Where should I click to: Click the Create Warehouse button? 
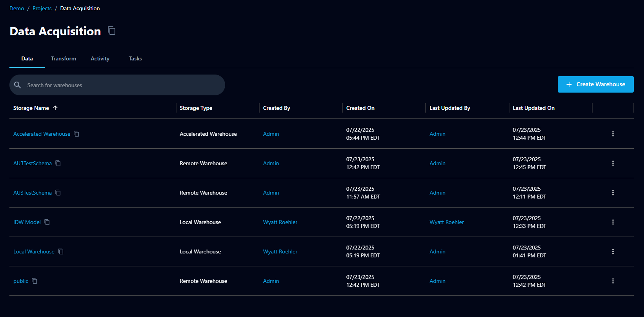595,84
